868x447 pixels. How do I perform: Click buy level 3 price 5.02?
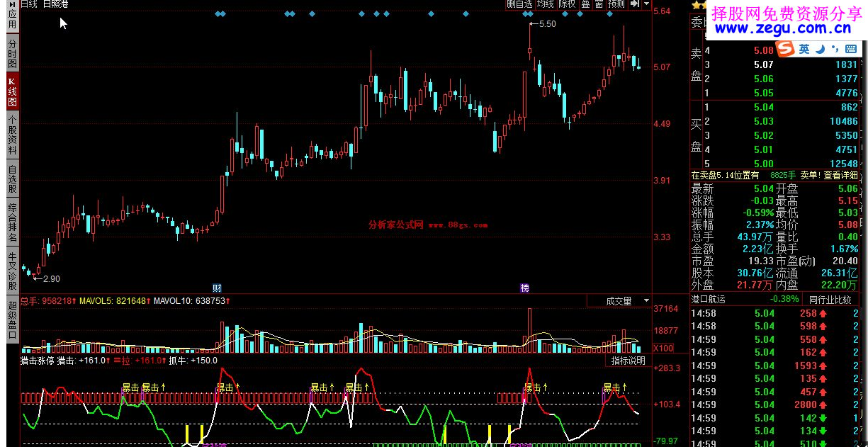(763, 135)
